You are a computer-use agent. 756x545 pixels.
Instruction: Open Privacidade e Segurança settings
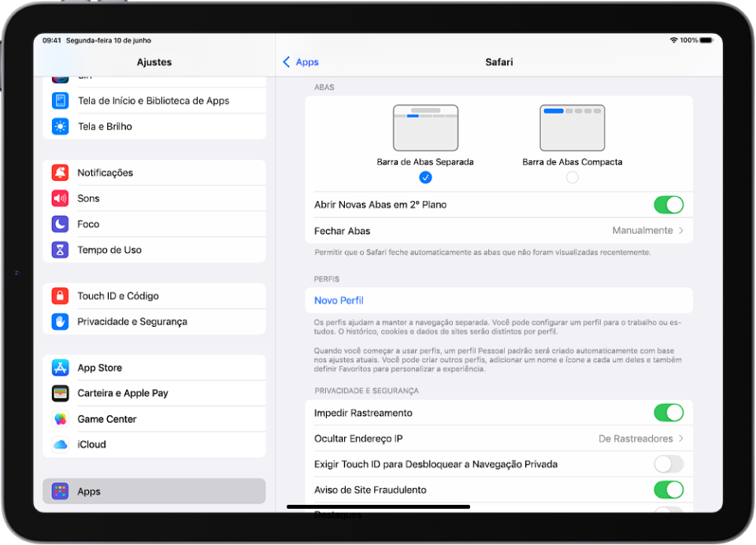click(154, 321)
